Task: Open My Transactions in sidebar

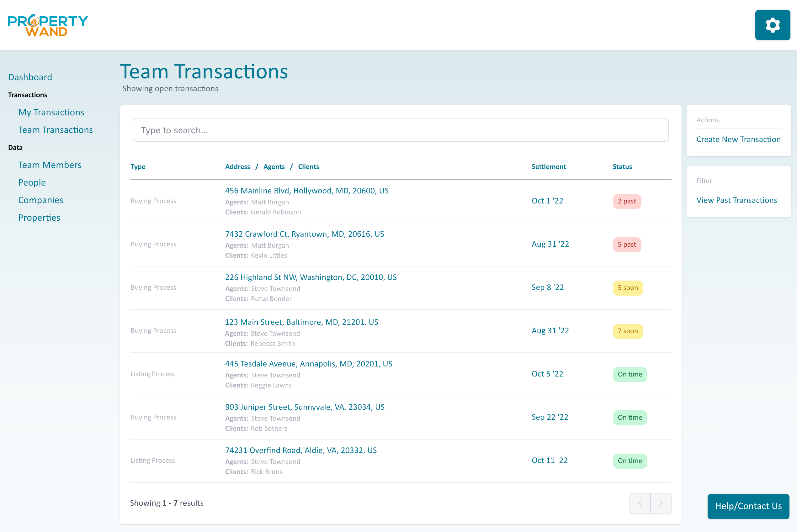Action: (x=51, y=112)
